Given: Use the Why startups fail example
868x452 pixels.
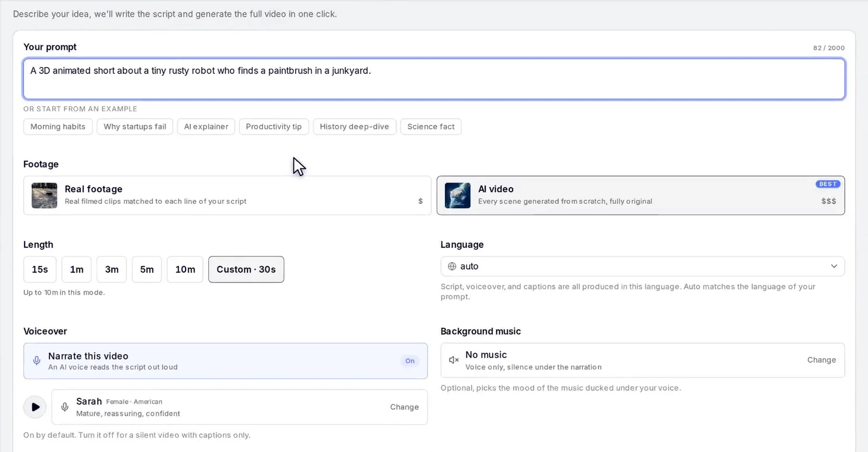Looking at the screenshot, I should tap(135, 127).
